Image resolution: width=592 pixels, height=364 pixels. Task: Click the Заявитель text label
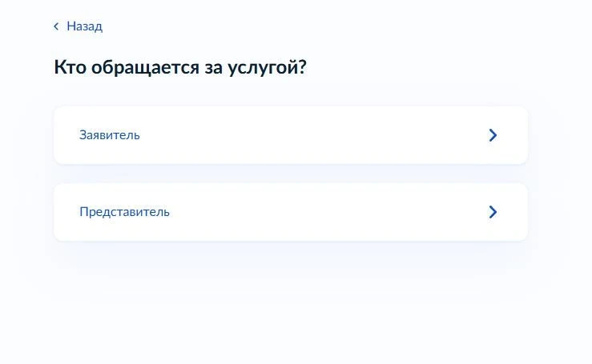110,135
